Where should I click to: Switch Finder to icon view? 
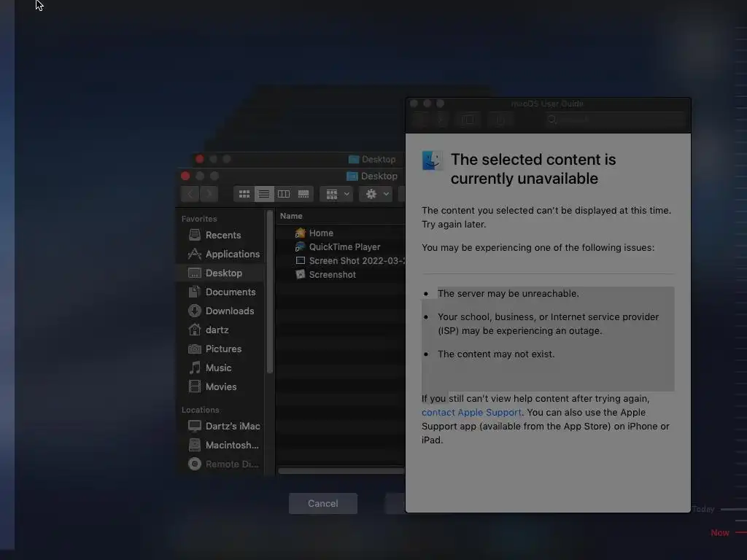244,194
